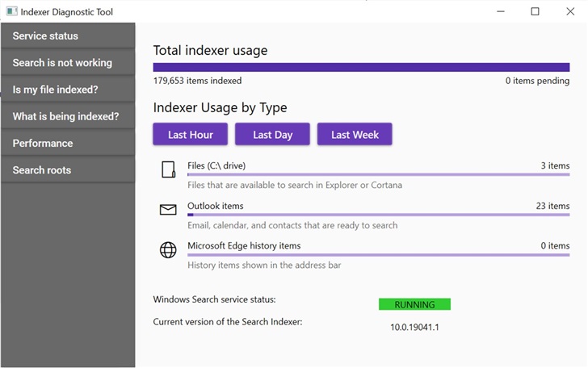The width and height of the screenshot is (588, 368).
Task: Open What is being indexed section
Action: [x=68, y=116]
